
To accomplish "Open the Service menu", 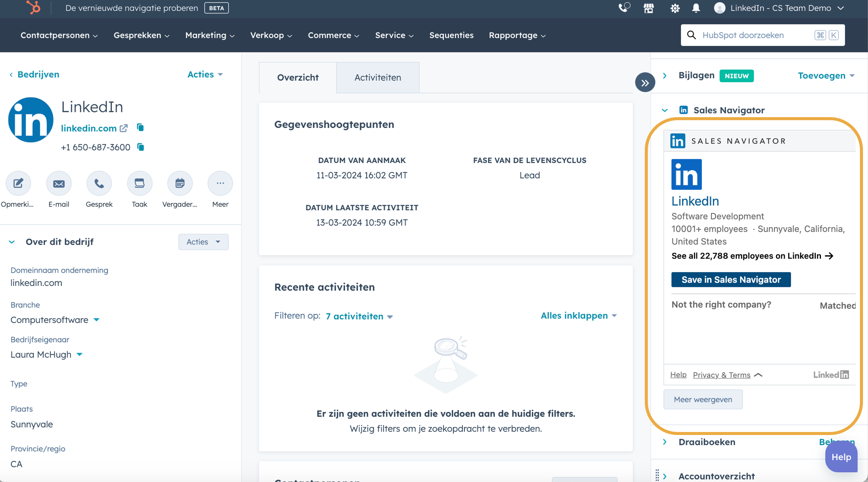I will [394, 35].
